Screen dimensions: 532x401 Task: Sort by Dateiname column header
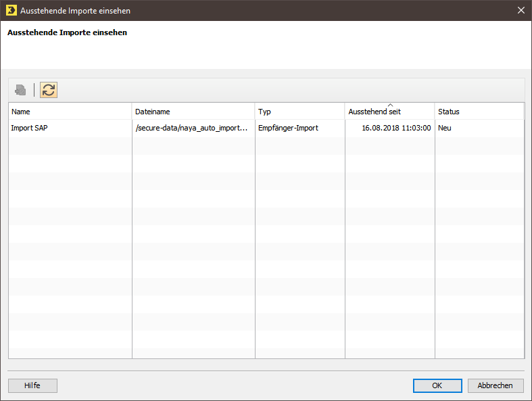(x=193, y=112)
